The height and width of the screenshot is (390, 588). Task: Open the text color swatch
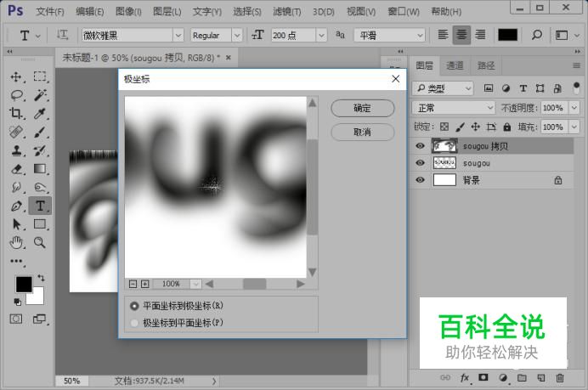click(507, 35)
